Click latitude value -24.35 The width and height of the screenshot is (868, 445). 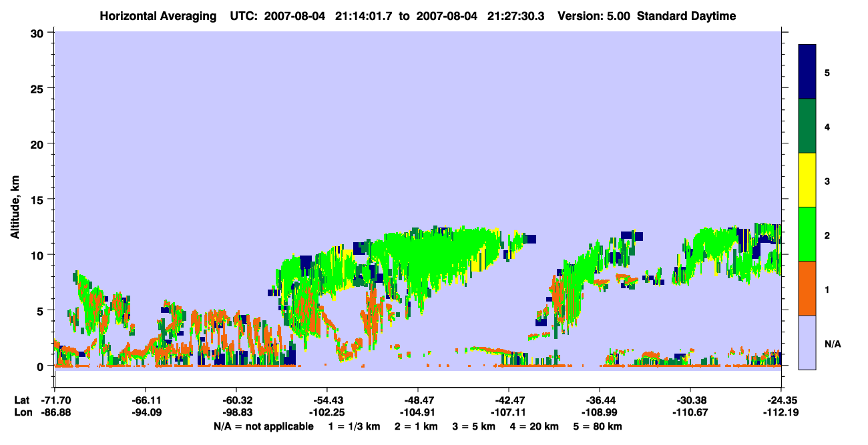point(781,400)
